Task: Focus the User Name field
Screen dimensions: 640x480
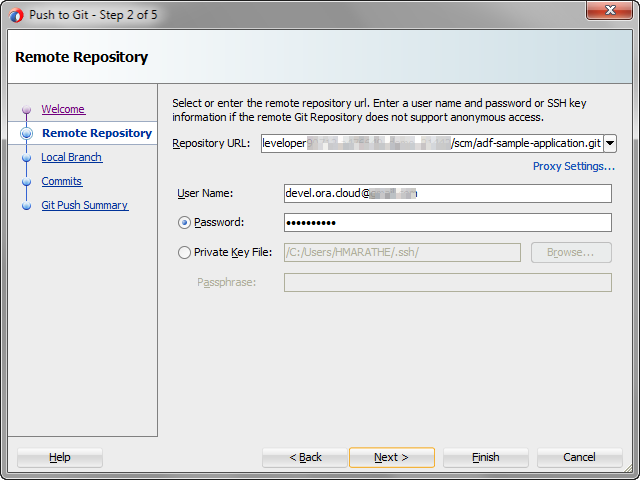Action: 448,193
